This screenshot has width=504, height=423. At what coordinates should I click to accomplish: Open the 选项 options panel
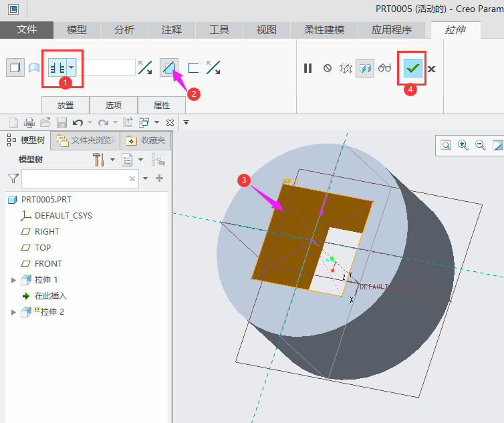[114, 106]
